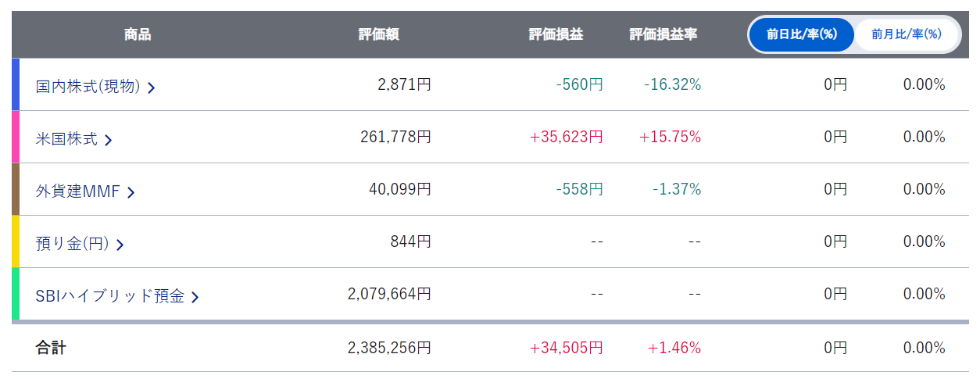Open the 国内株式(現物) link
Viewport: 980px width, 379px height.
tap(88, 87)
